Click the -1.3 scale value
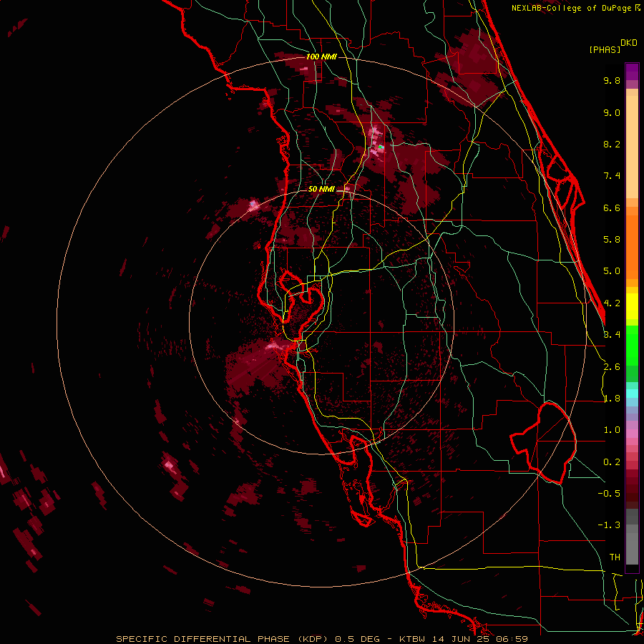 point(609,525)
